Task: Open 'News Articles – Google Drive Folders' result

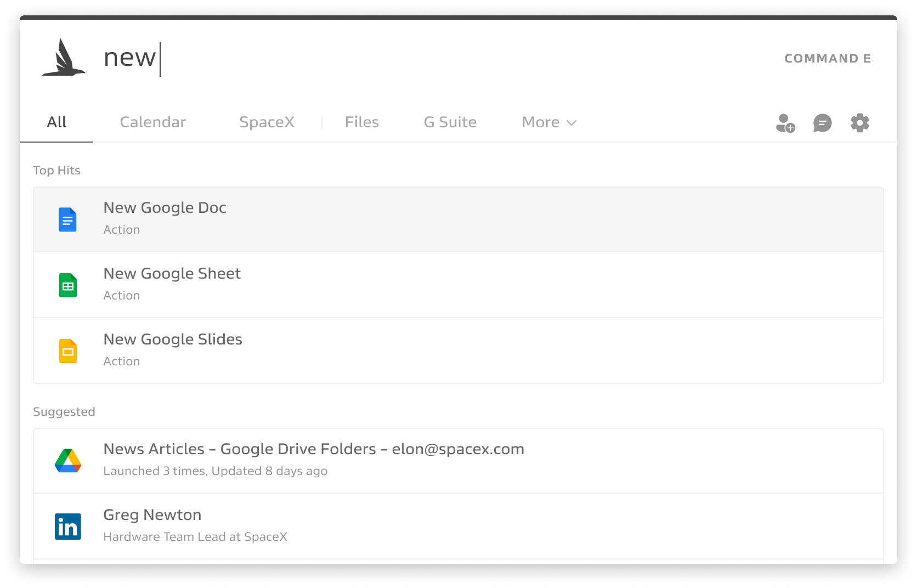Action: (x=459, y=461)
